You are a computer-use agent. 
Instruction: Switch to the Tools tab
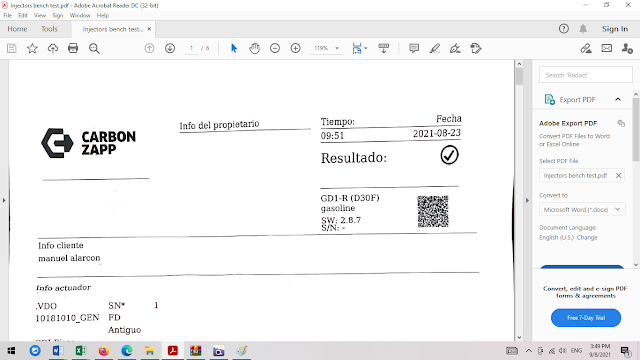pos(49,29)
